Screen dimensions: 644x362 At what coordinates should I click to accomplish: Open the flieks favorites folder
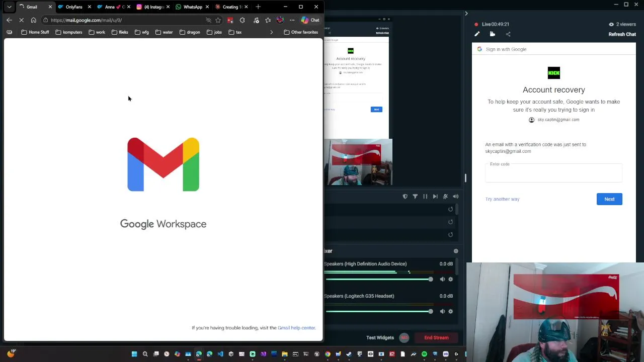[x=120, y=32]
